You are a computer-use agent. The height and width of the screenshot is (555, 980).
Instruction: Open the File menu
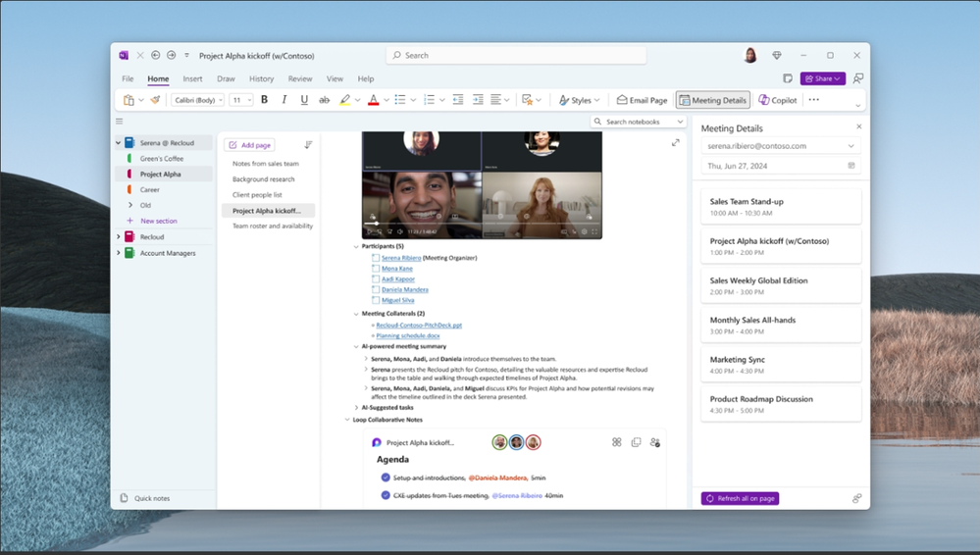pyautogui.click(x=128, y=78)
